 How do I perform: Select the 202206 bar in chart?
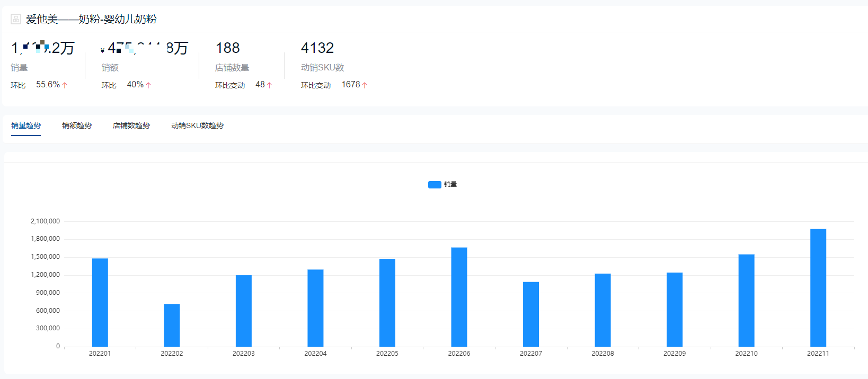point(459,297)
